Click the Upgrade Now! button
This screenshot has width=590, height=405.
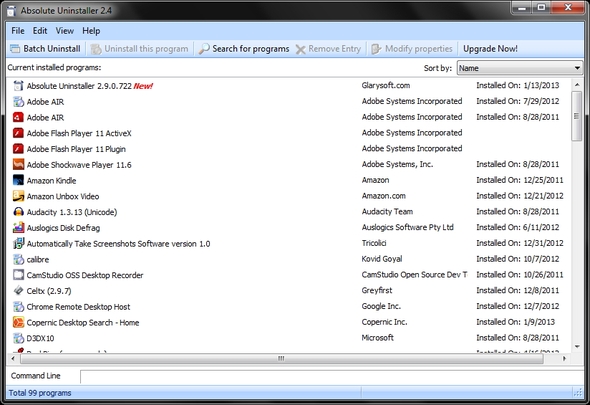[490, 49]
